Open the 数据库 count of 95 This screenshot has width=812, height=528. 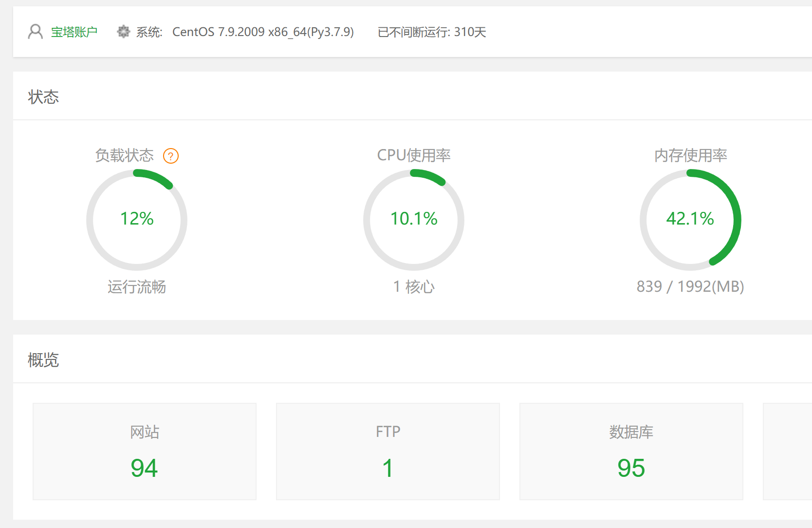pos(631,468)
